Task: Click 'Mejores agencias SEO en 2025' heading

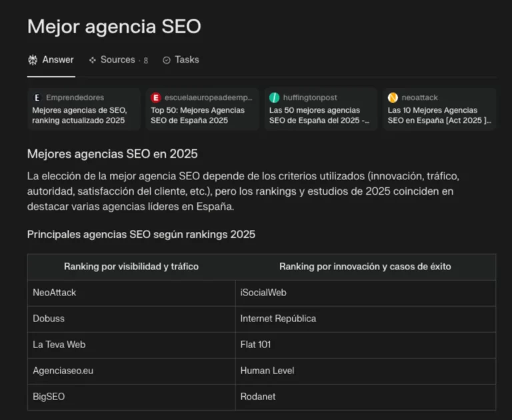Action: [x=112, y=154]
